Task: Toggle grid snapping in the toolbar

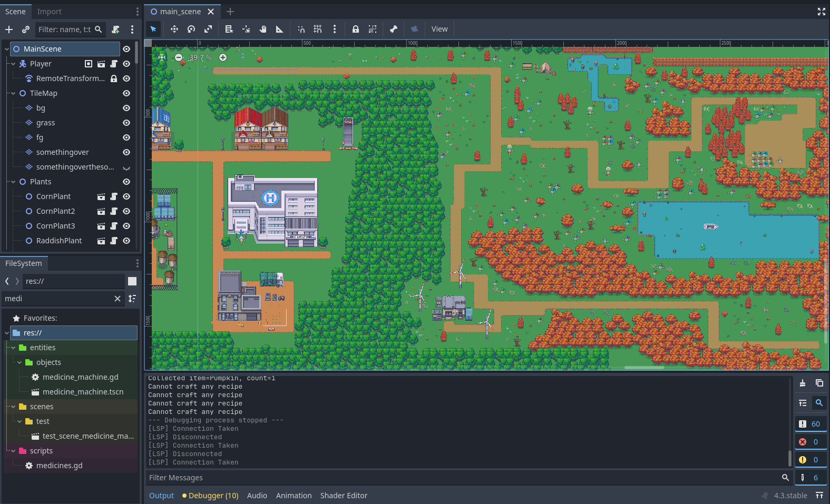Action: pos(318,29)
